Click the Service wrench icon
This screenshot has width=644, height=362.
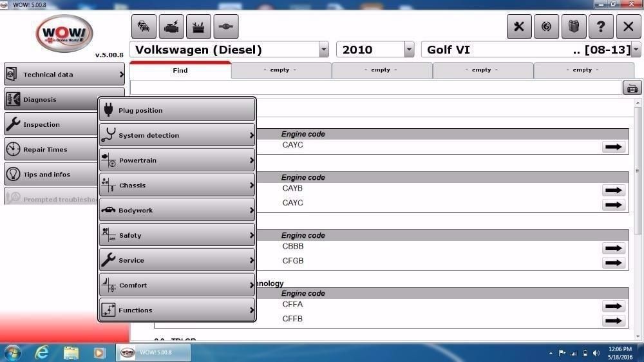click(108, 260)
